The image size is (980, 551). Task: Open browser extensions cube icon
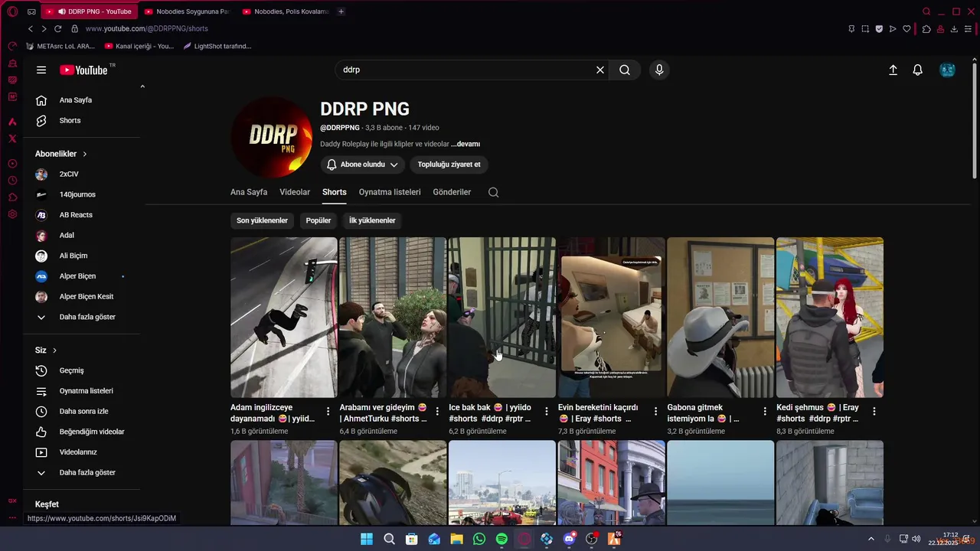pyautogui.click(x=926, y=28)
